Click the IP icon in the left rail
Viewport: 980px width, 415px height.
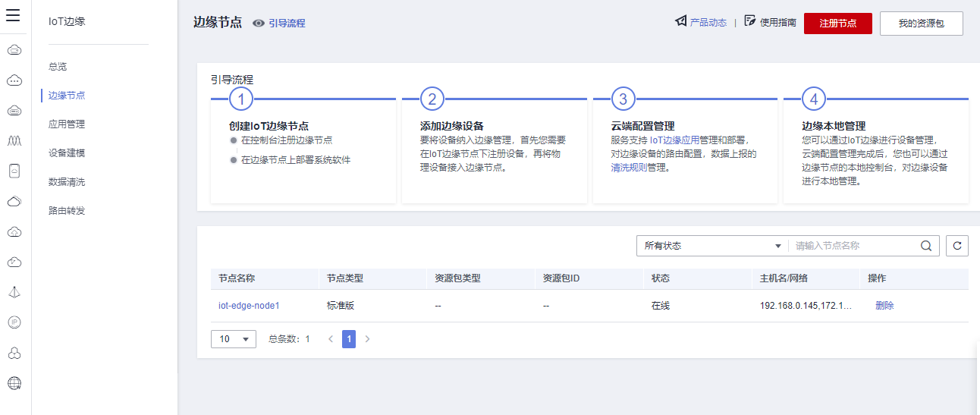pos(14,322)
